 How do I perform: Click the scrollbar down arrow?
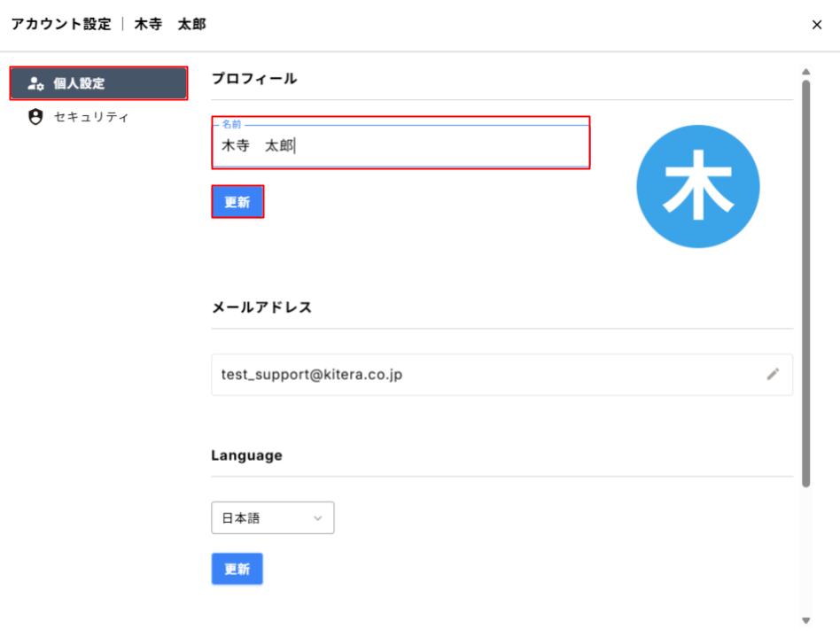(x=805, y=620)
